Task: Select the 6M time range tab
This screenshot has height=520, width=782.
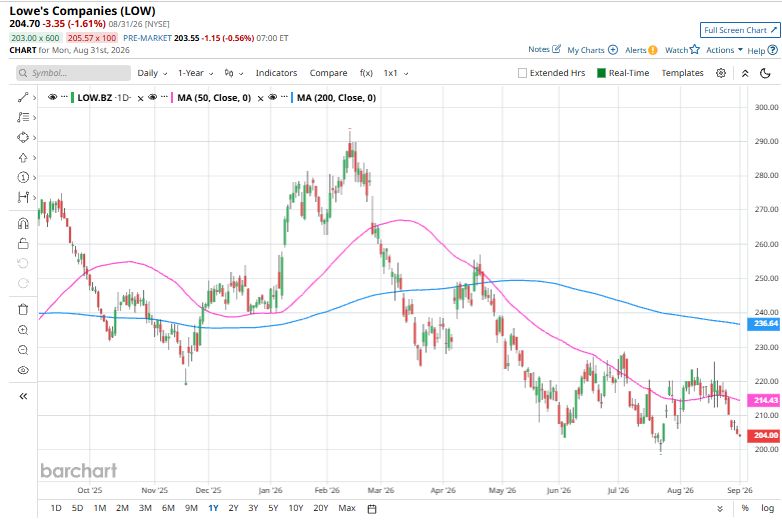Action: click(x=168, y=508)
